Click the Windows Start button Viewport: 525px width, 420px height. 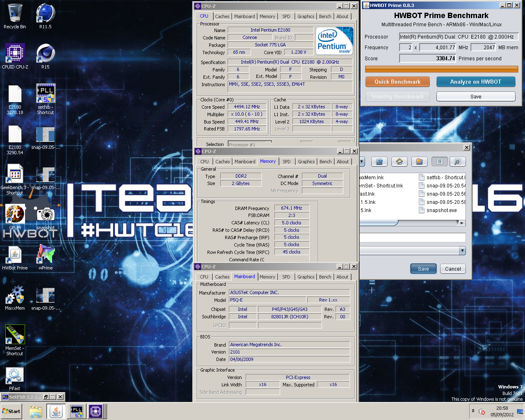tap(11, 411)
